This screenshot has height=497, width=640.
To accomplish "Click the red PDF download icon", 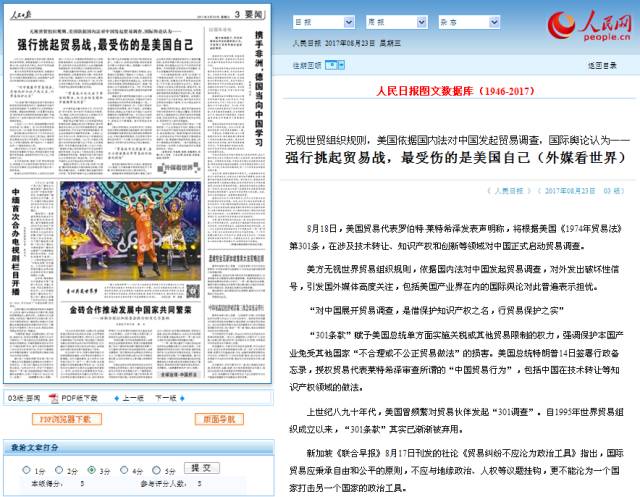I will 53,398.
